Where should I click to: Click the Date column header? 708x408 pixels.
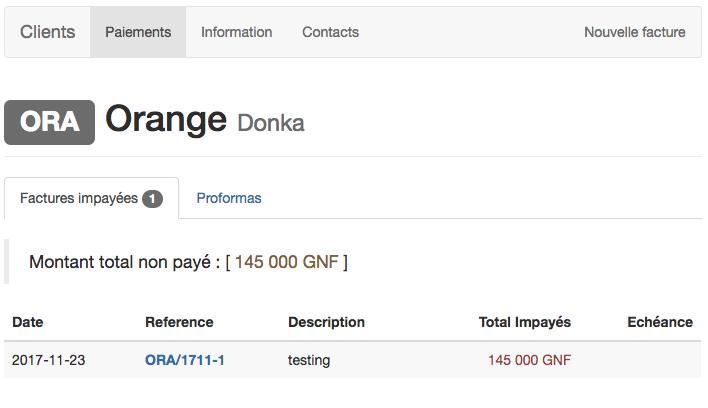(28, 322)
